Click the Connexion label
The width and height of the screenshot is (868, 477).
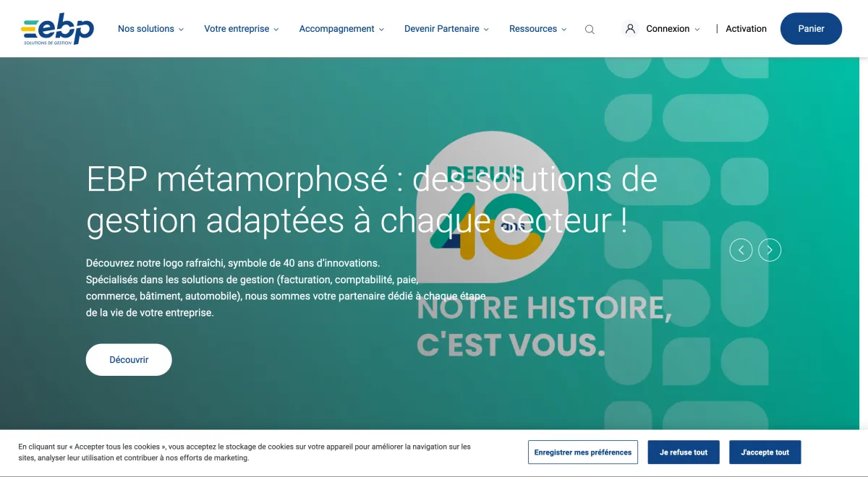point(668,29)
